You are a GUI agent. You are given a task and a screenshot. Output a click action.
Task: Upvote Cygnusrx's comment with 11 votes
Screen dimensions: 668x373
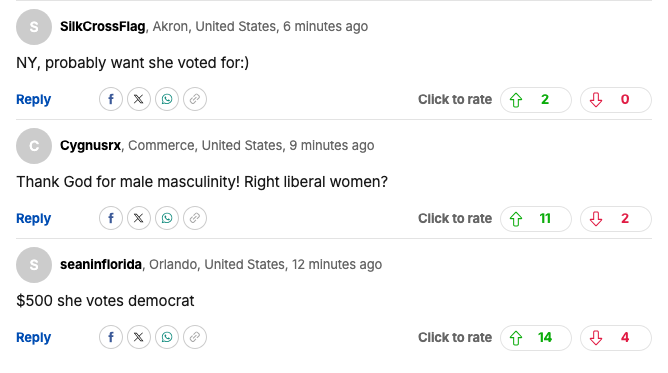tap(536, 218)
